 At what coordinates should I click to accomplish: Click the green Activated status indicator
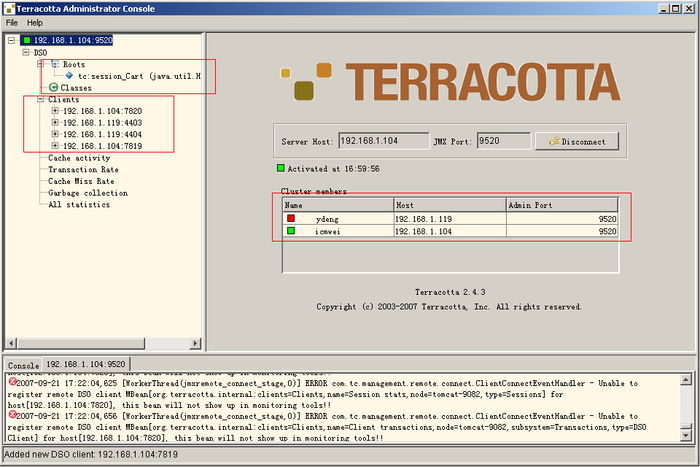280,168
